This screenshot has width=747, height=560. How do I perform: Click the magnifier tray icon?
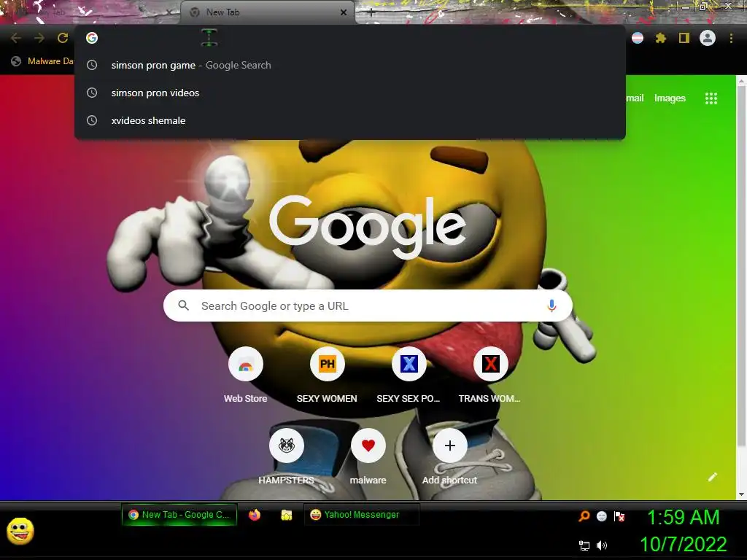click(x=584, y=516)
